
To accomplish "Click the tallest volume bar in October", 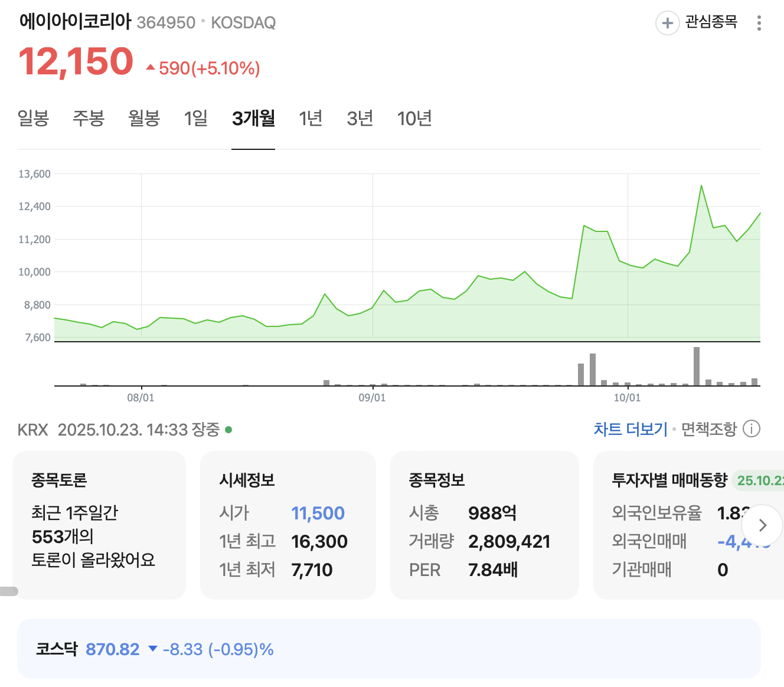I will [x=697, y=367].
